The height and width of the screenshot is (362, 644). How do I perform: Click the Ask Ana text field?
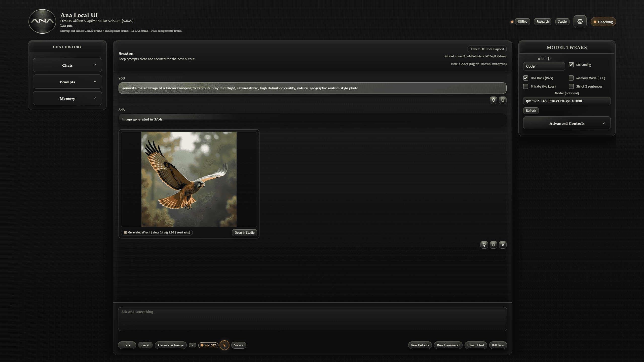tap(312, 319)
